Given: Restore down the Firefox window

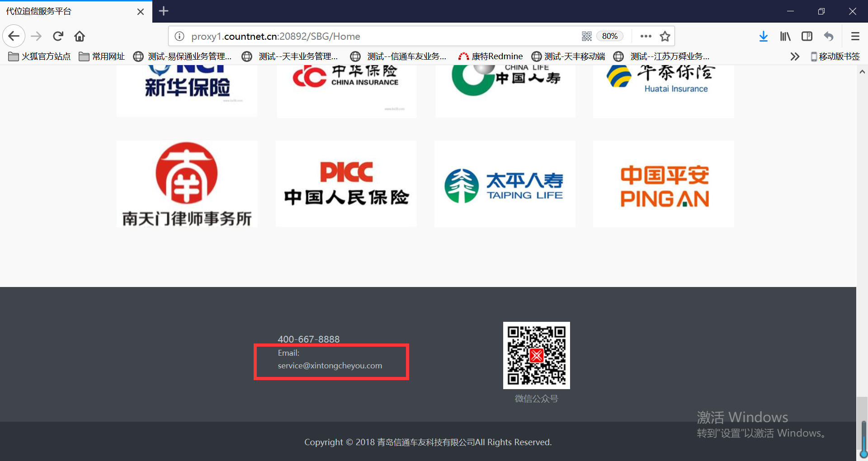Looking at the screenshot, I should click(x=821, y=11).
